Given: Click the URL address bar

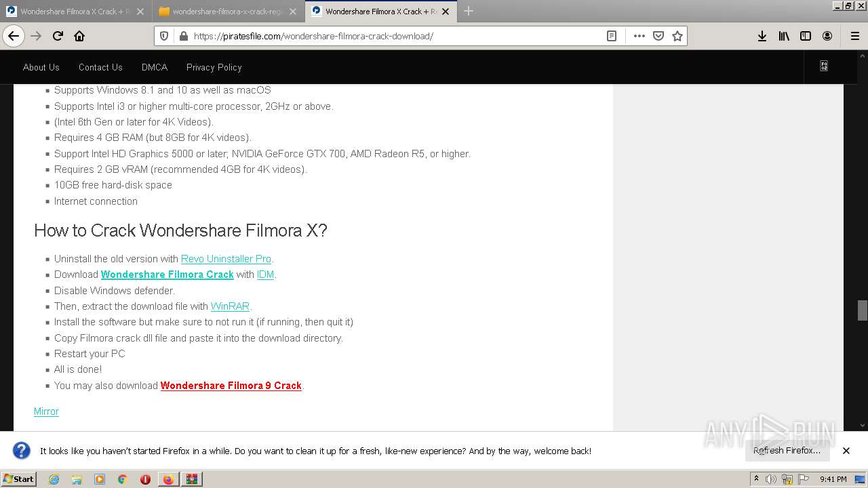Looking at the screenshot, I should (x=397, y=36).
